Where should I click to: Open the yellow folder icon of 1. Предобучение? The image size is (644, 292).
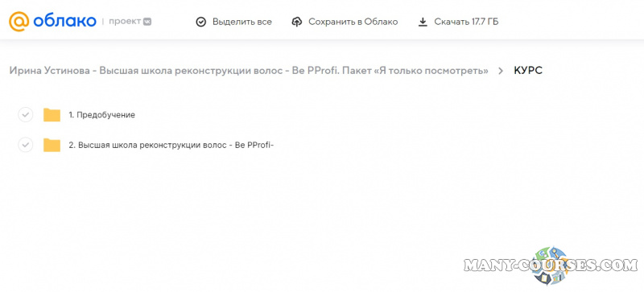point(52,115)
